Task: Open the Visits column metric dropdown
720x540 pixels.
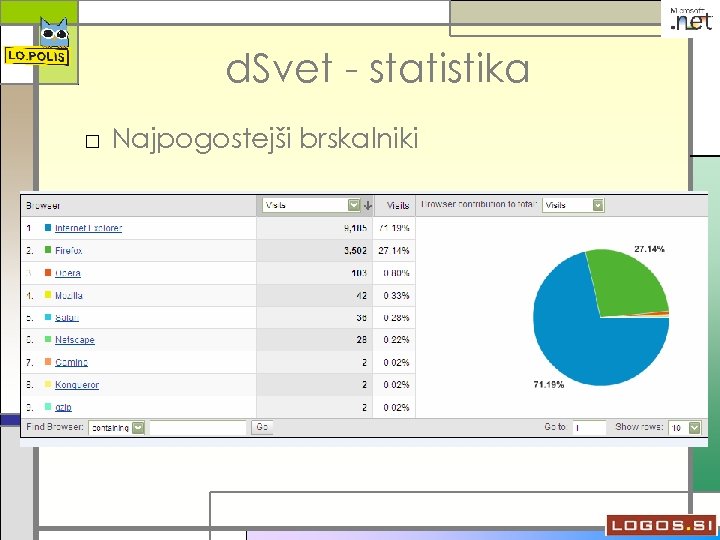Action: [311, 205]
